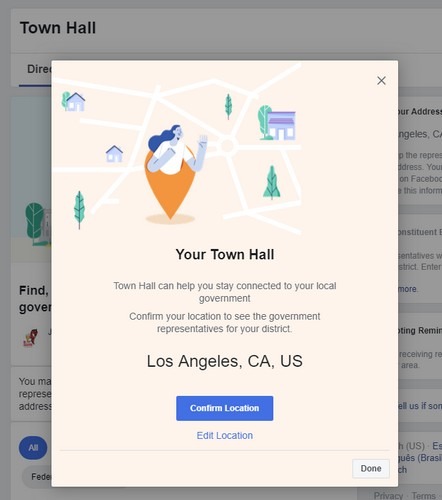The width and height of the screenshot is (442, 500).
Task: Open the Terms footer link
Action: [x=423, y=496]
